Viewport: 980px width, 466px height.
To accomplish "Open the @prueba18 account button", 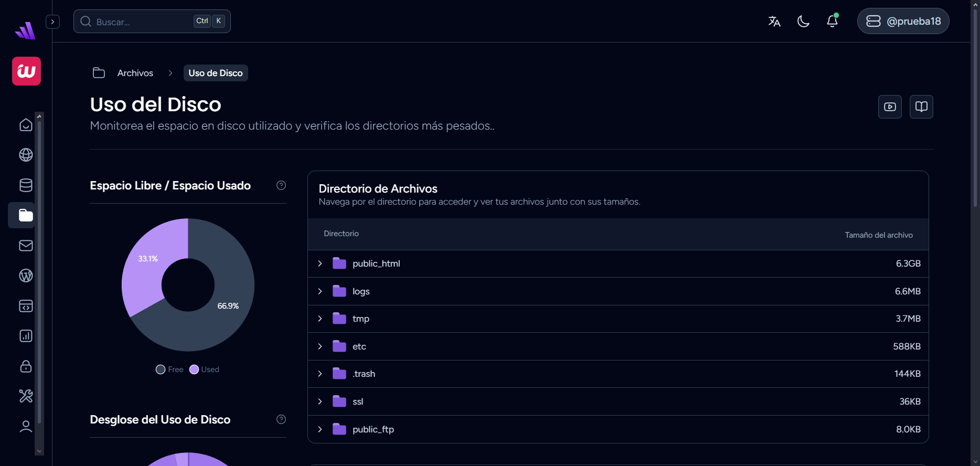I will 903,21.
